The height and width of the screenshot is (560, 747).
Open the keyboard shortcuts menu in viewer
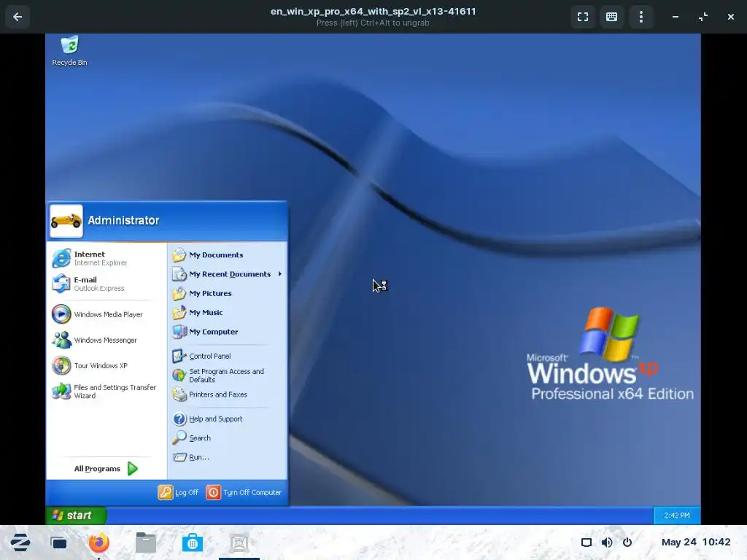(x=612, y=17)
